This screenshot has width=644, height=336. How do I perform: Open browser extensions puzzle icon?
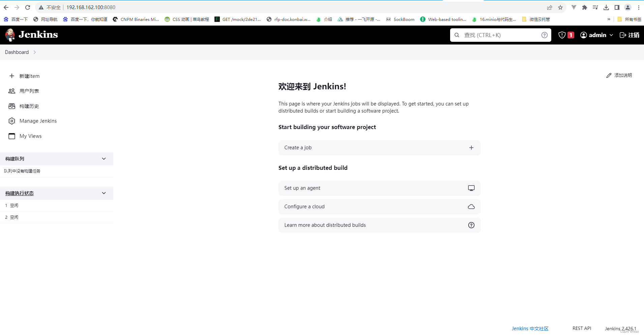585,7
